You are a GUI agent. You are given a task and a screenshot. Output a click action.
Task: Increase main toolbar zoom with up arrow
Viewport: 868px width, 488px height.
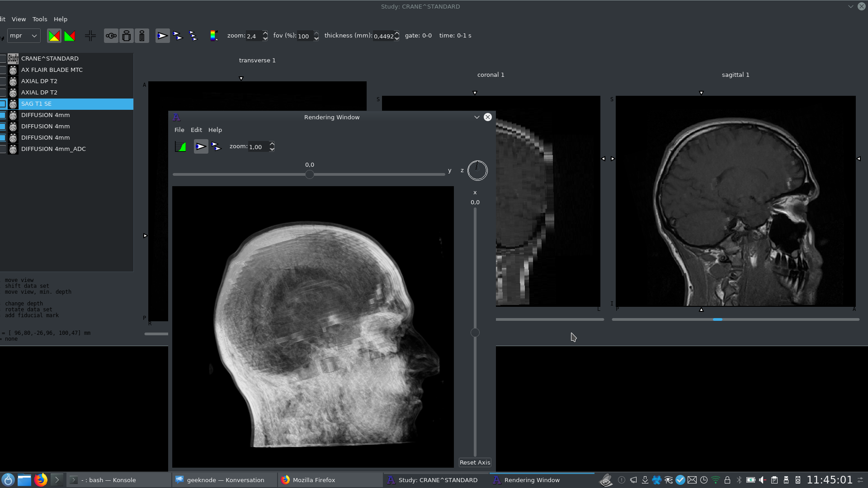265,33
